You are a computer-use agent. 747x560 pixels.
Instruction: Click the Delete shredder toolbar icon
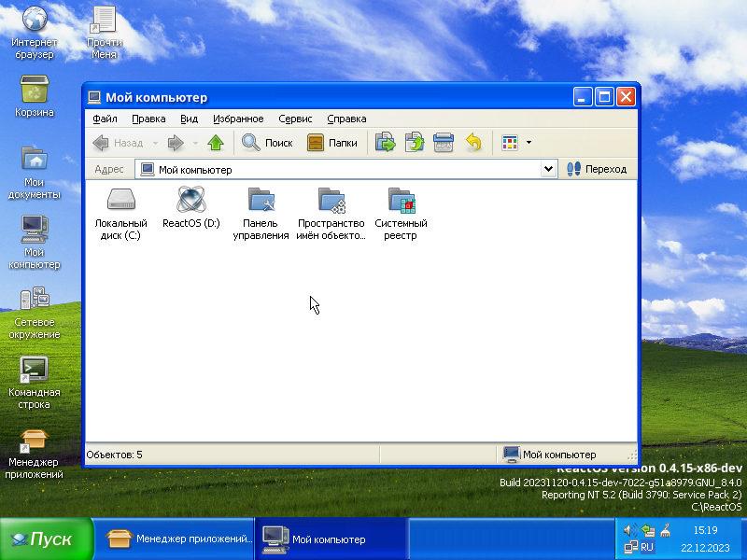click(x=444, y=143)
